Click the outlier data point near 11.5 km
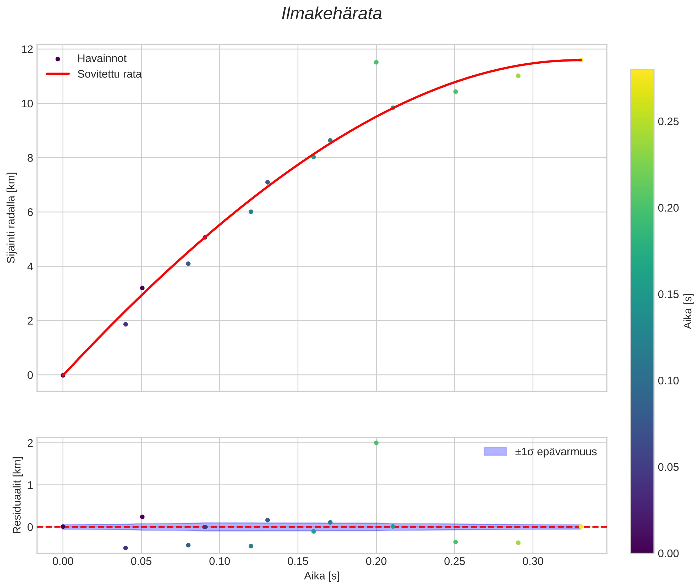700x588 pixels. point(376,62)
